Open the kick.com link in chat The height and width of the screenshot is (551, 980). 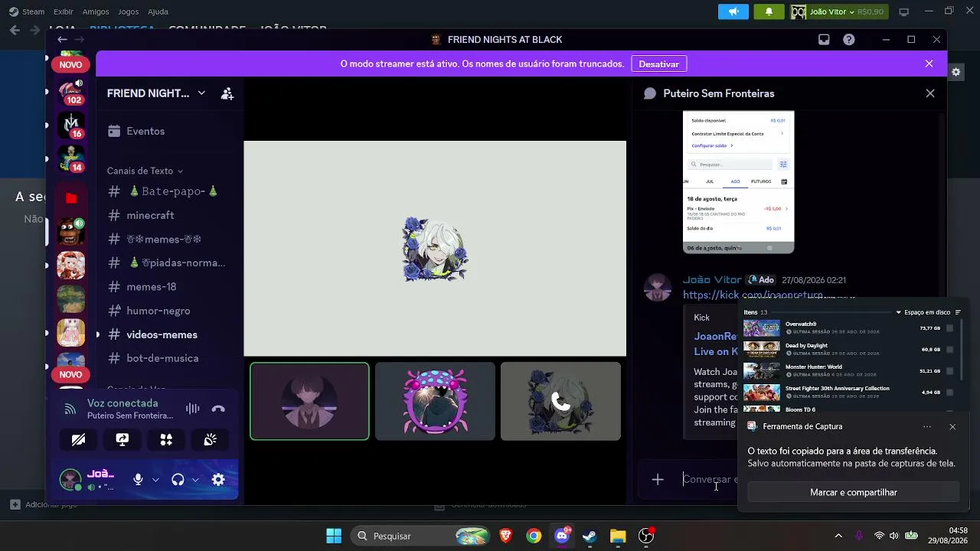753,295
